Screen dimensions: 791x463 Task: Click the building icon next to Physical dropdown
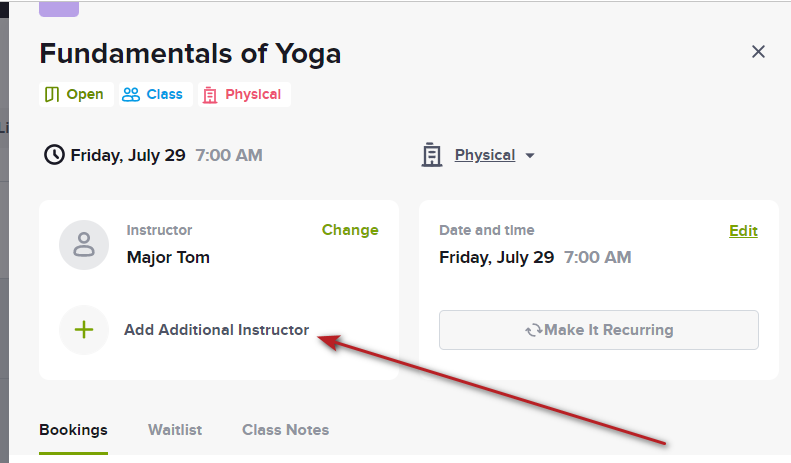tap(431, 155)
